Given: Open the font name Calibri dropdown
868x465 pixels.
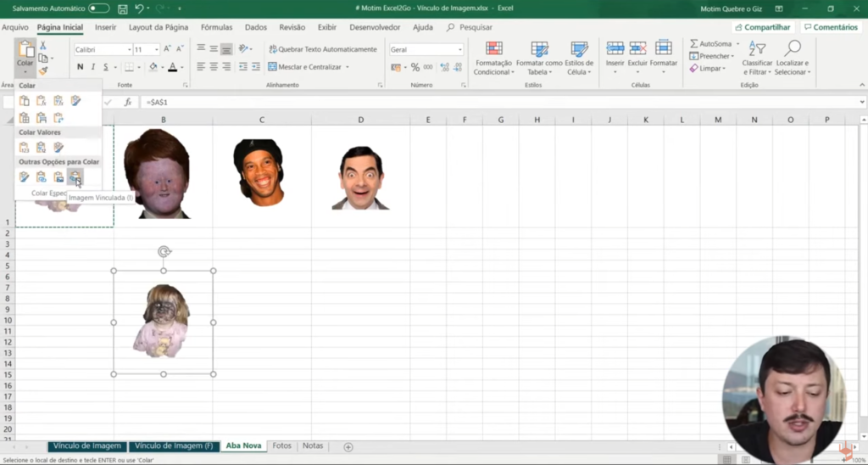Looking at the screenshot, I should [x=129, y=50].
